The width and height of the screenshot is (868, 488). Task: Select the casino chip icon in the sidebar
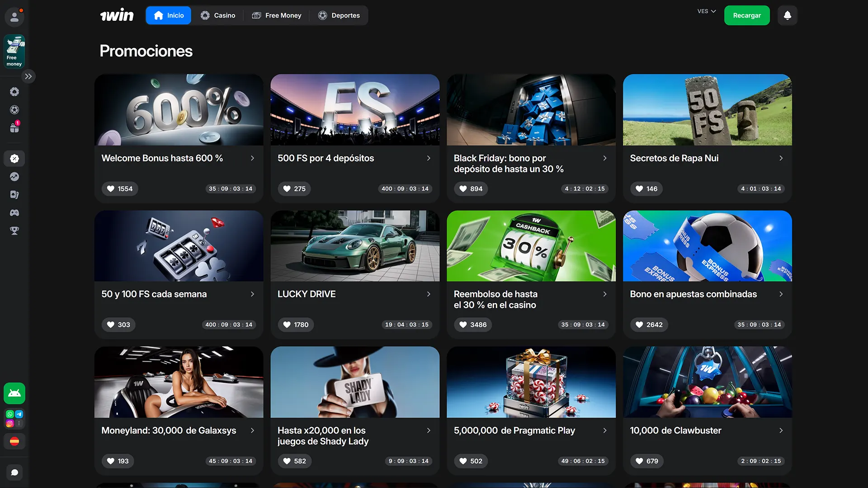click(14, 92)
